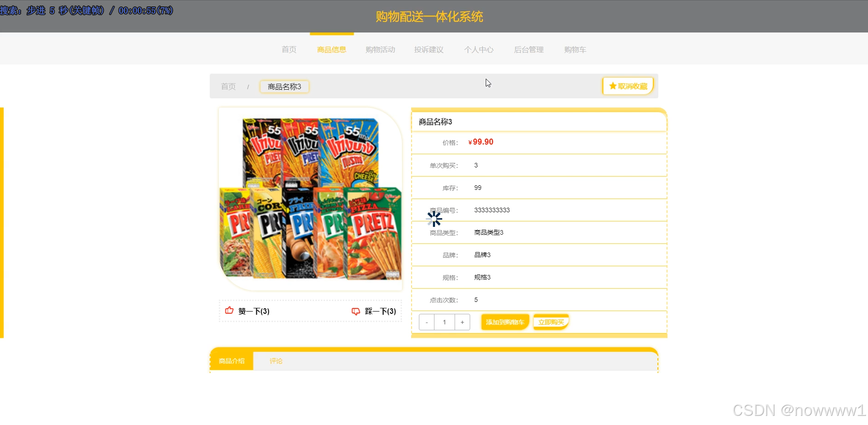Image resolution: width=868 pixels, height=425 pixels.
Task: Click the price ¥99.90
Action: (481, 142)
